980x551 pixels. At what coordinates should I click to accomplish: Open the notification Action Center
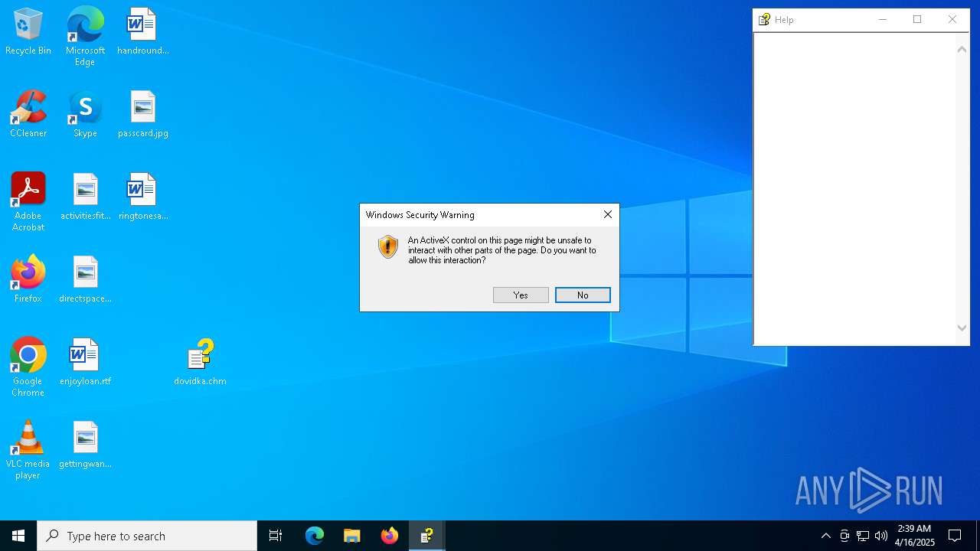pos(955,536)
